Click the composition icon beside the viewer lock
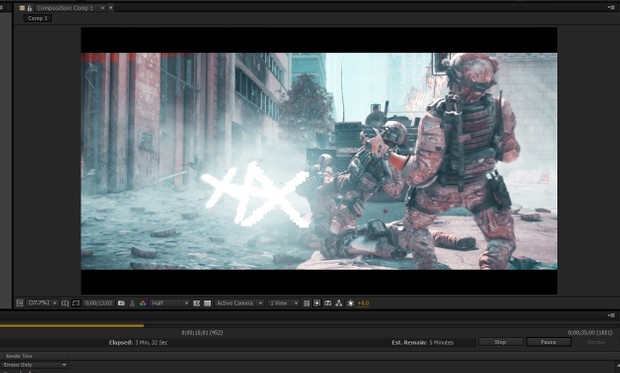This screenshot has width=620, height=373. [x=22, y=8]
